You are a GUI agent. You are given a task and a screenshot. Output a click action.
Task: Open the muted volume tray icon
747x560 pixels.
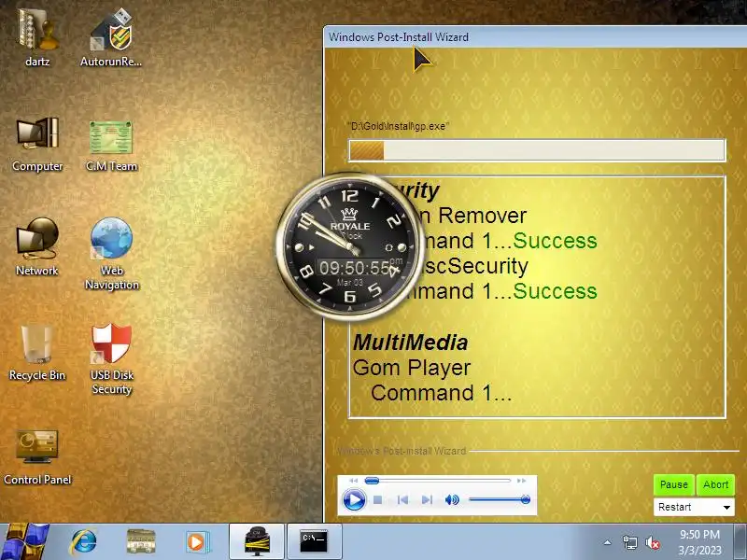[652, 542]
